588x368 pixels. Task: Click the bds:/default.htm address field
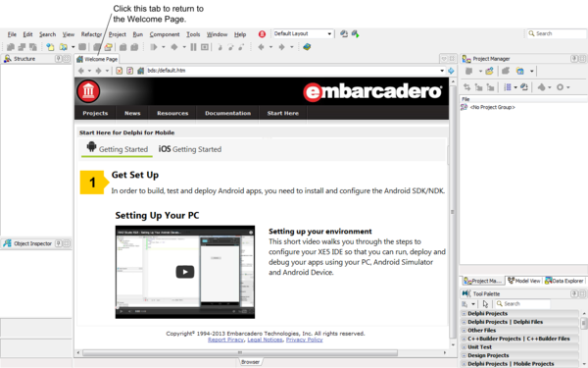[292, 71]
